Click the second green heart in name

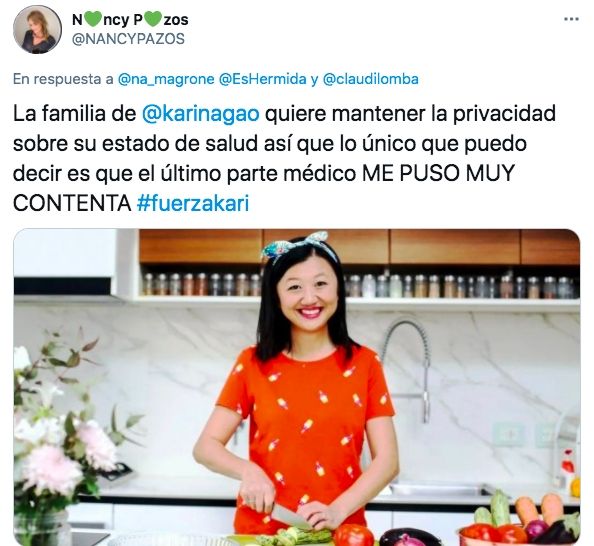click(x=153, y=20)
